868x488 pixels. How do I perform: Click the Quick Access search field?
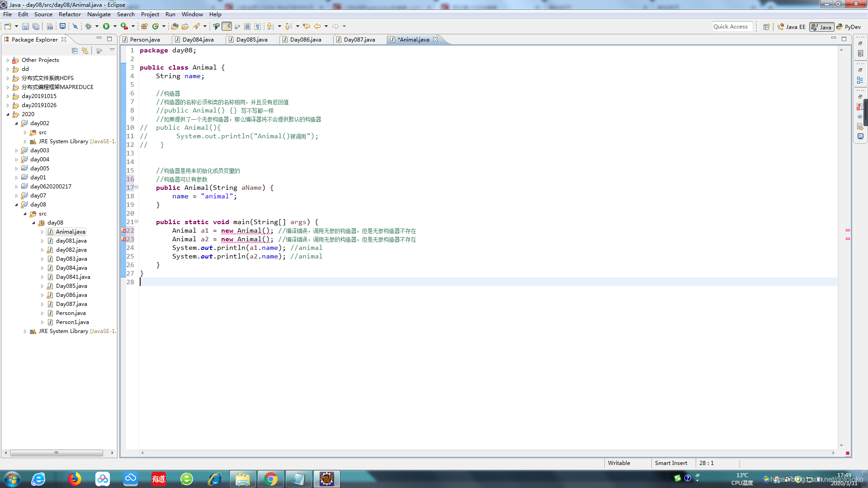(732, 27)
